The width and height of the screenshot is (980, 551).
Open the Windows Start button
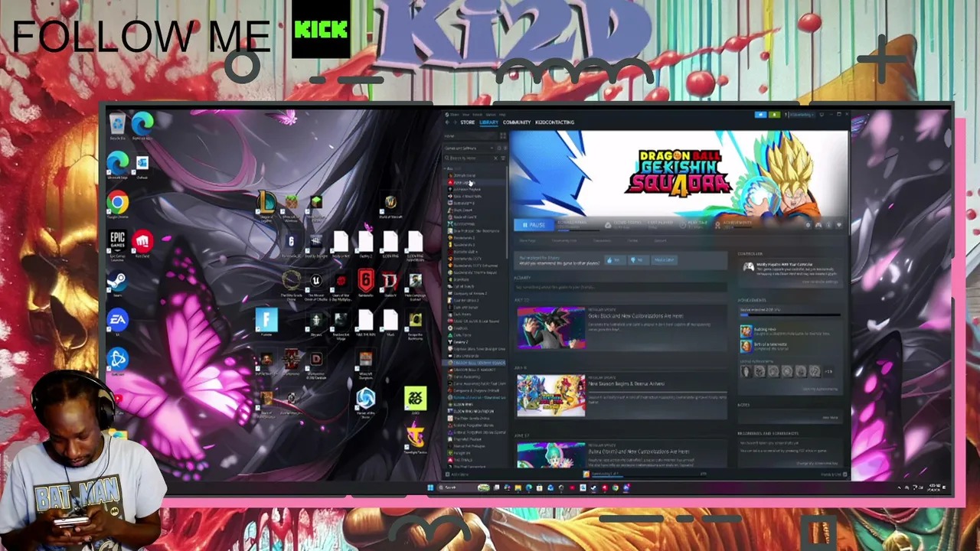pos(430,487)
